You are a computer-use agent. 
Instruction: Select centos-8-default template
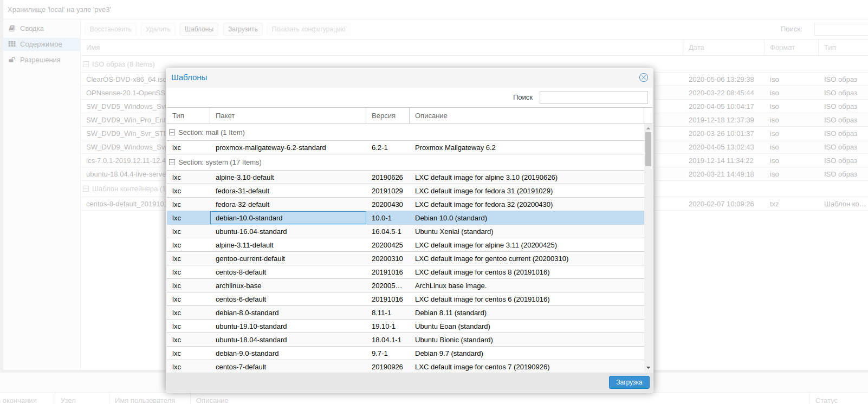[x=405, y=272]
